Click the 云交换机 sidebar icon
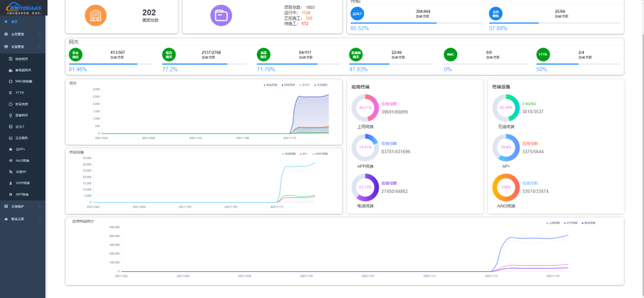Viewport: 644px width, 298px height. (11, 138)
